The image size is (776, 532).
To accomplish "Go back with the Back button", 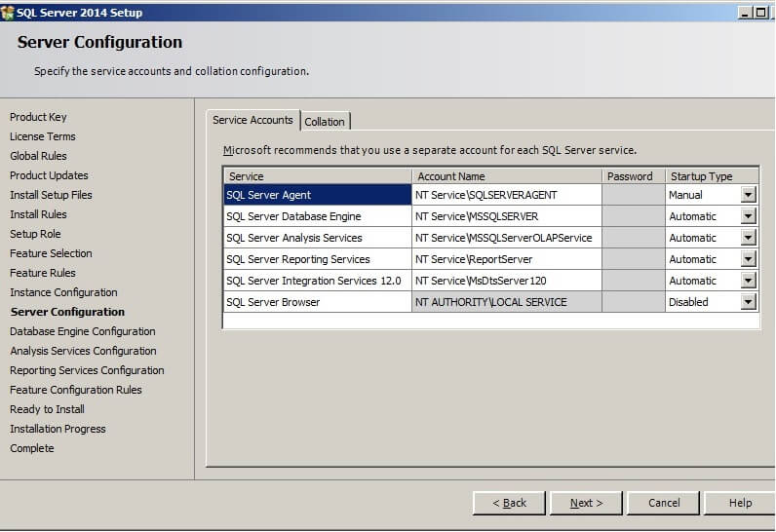I will 509,503.
